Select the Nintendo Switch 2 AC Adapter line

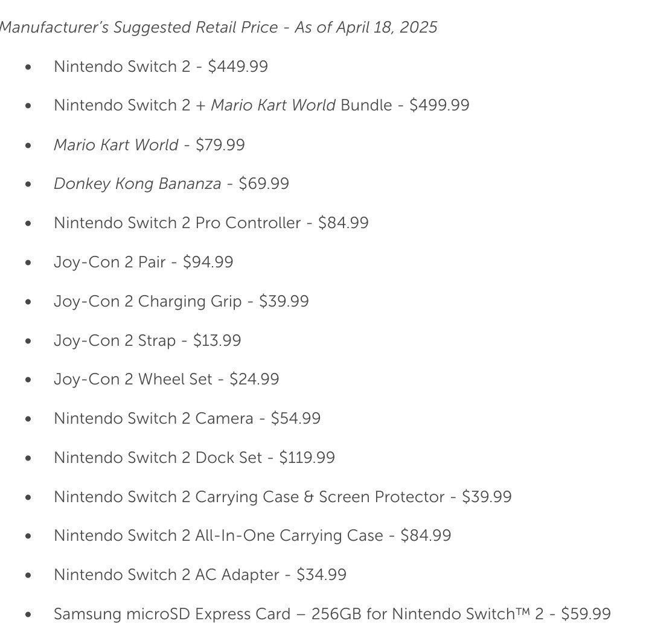[x=200, y=575]
